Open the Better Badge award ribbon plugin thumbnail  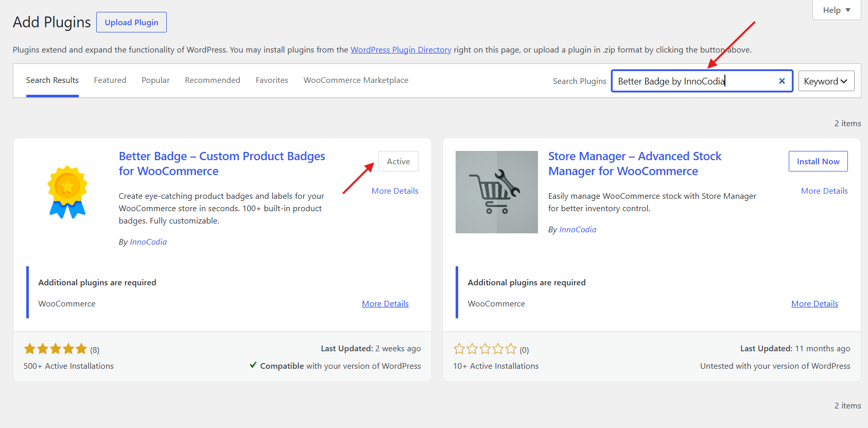(x=67, y=192)
